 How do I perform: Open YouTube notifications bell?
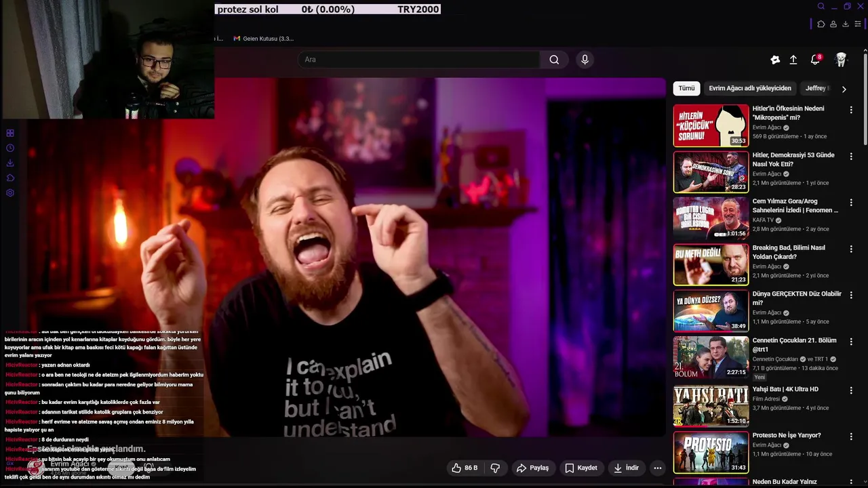(815, 60)
